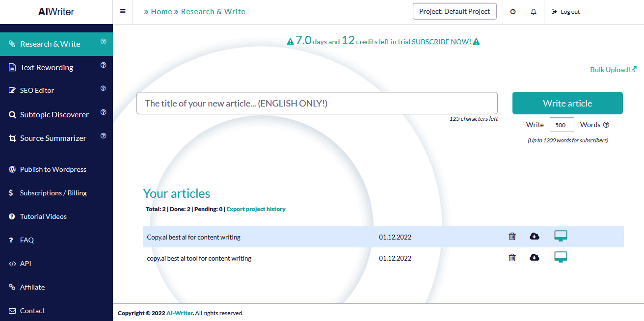Click help icon next to Words
This screenshot has width=644, height=321.
coord(606,125)
